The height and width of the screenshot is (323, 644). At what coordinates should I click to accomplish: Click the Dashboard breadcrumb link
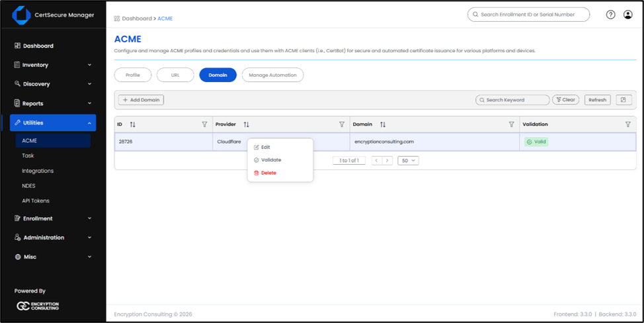137,19
